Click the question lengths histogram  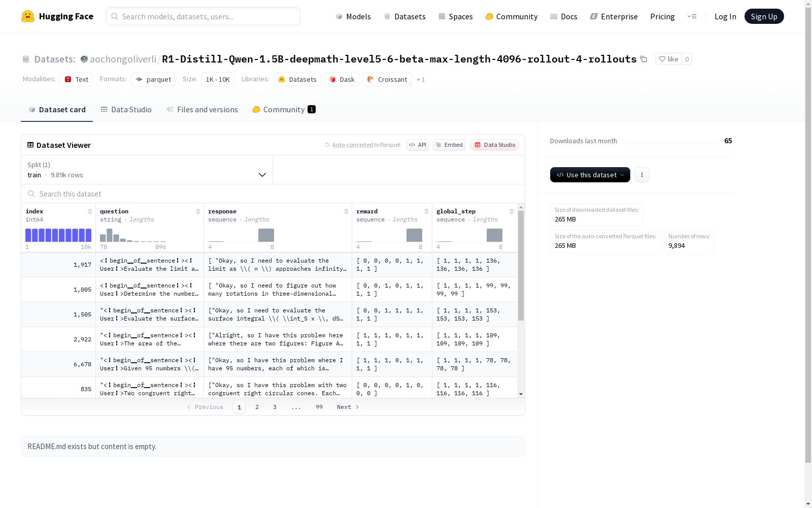pos(133,235)
